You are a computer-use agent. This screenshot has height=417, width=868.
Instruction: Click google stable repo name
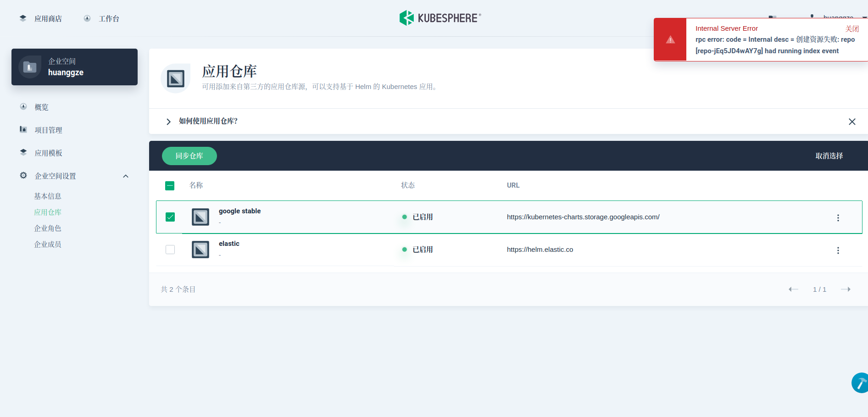point(239,211)
